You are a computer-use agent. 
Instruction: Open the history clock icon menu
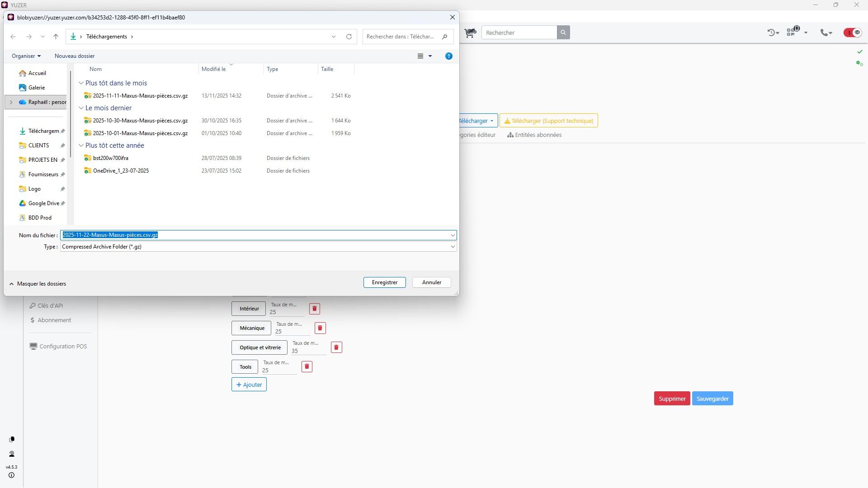773,33
